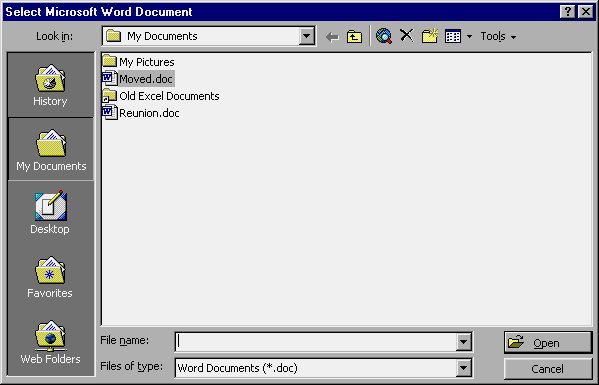Click the Views toolbar icon
This screenshot has height=385, width=599.
(453, 37)
